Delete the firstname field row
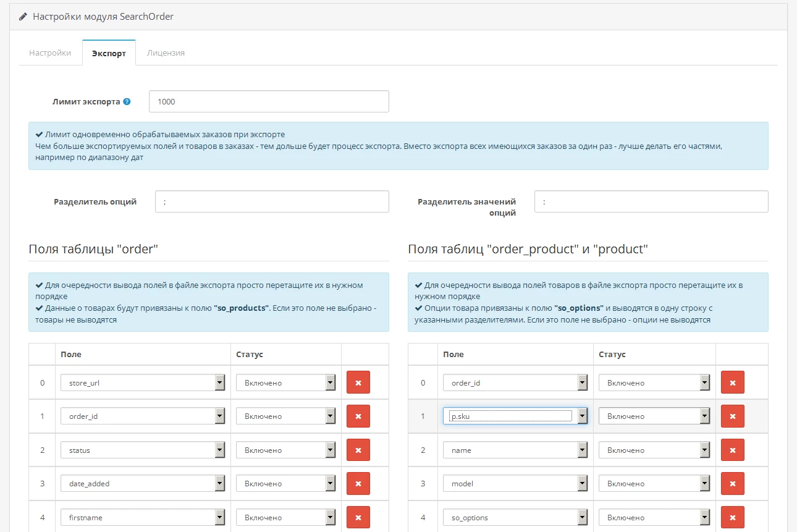Image resolution: width=797 pixels, height=532 pixels. point(358,517)
